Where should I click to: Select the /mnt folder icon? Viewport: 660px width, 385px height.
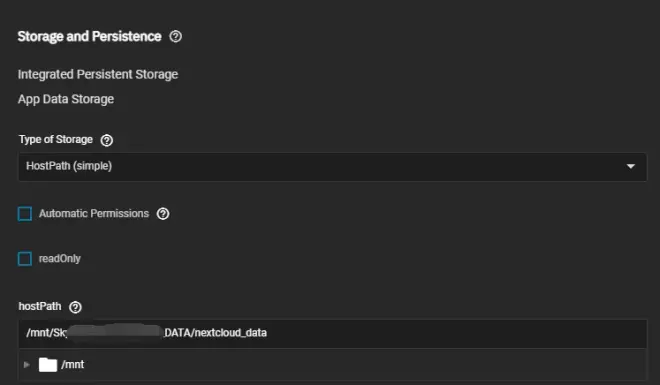[x=48, y=365]
